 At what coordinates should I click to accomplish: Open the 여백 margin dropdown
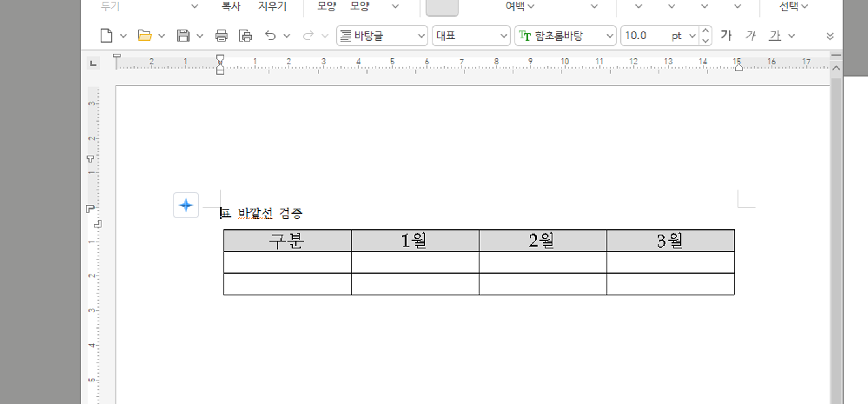click(520, 6)
